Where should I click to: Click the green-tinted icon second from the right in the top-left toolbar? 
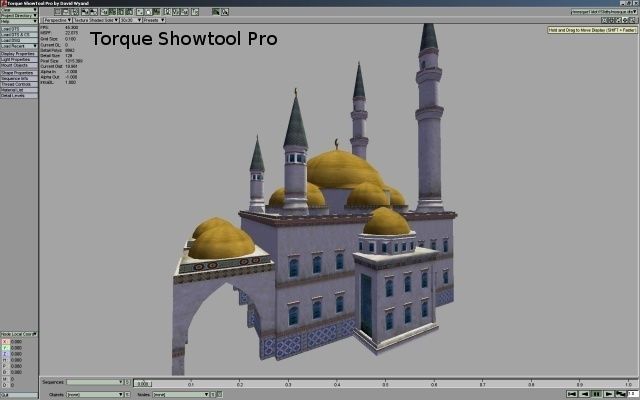click(x=216, y=12)
